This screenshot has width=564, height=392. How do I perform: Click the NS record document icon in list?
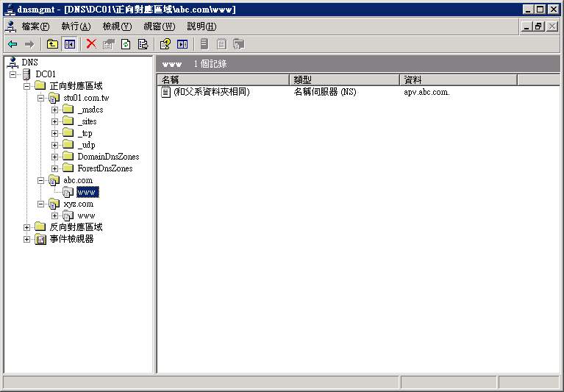coord(165,92)
